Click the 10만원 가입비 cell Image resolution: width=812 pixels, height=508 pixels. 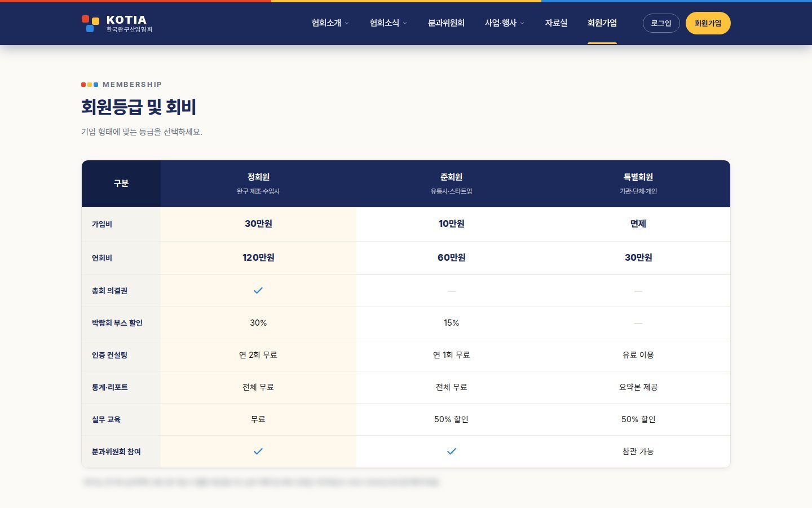pyautogui.click(x=452, y=224)
